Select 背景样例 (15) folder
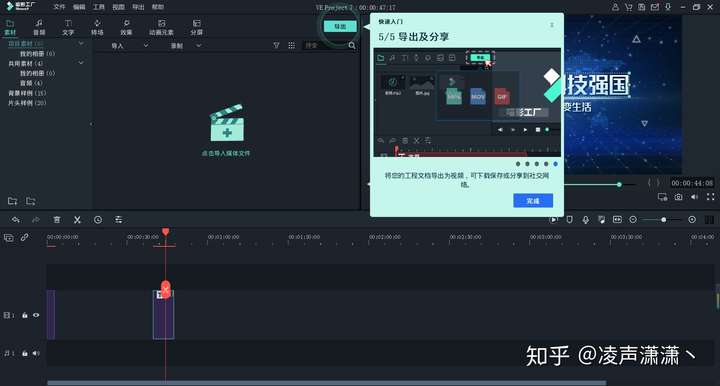 point(27,93)
